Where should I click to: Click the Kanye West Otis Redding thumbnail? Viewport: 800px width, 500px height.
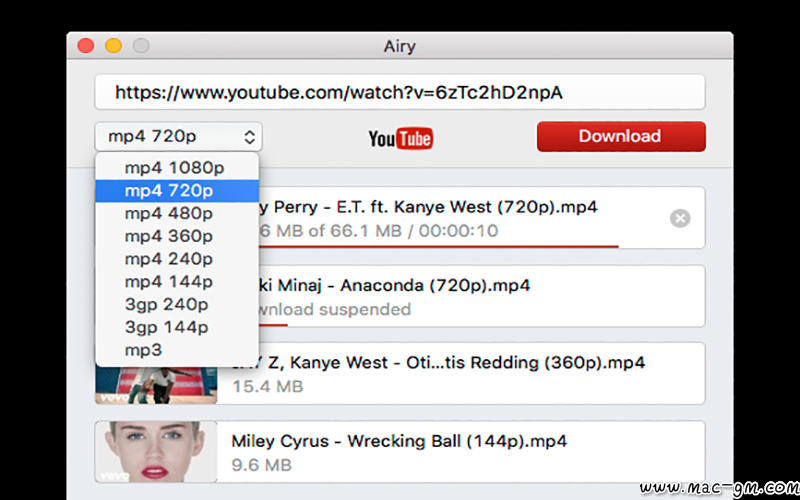coord(156,385)
